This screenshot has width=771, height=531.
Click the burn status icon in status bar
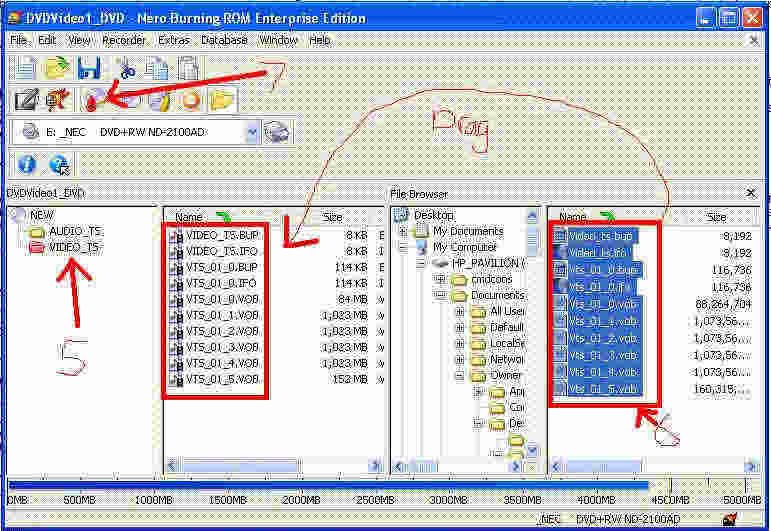pos(730,519)
